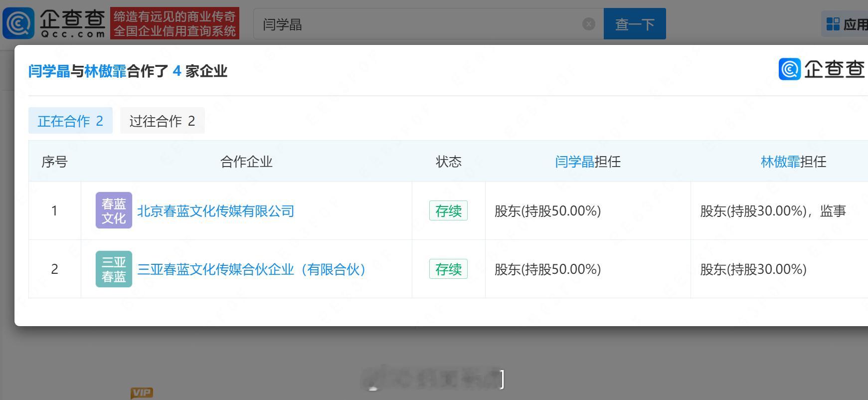
Task: Switch to the 过往合作 2 tab
Action: [162, 121]
